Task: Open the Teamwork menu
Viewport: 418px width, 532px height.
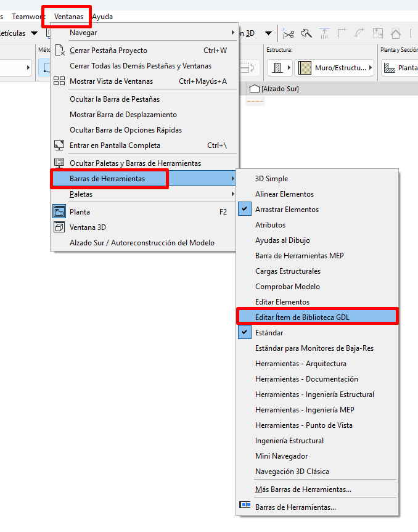Action: [x=28, y=16]
